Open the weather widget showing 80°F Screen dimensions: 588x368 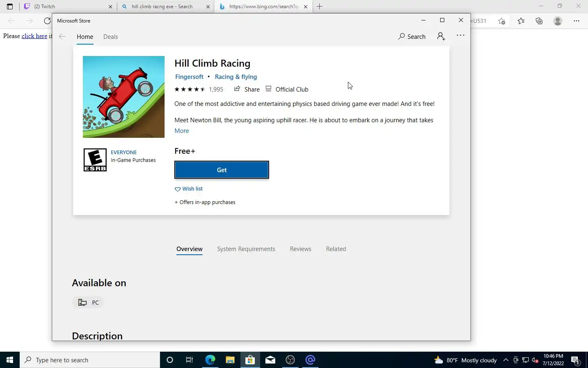click(465, 360)
